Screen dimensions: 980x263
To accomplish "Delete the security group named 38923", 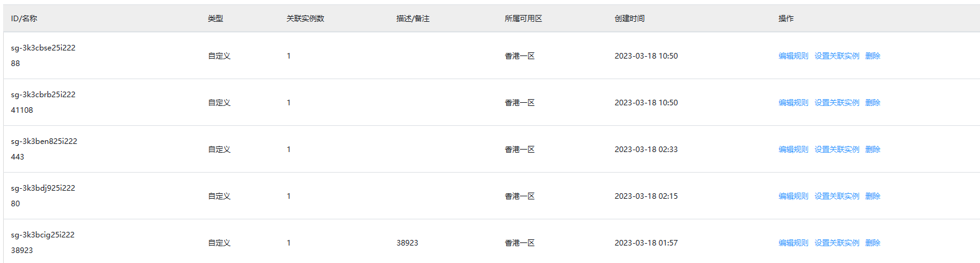I will (873, 243).
